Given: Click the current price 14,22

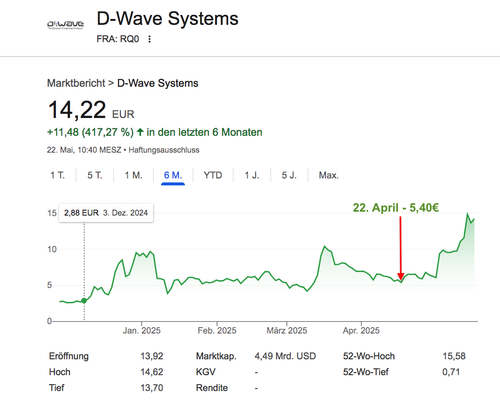Looking at the screenshot, I should tap(77, 110).
